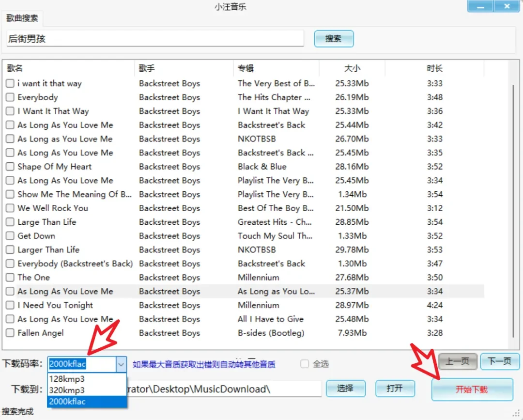The width and height of the screenshot is (523, 420).
Task: Click the 7.93Mb size cell
Action: tap(352, 333)
